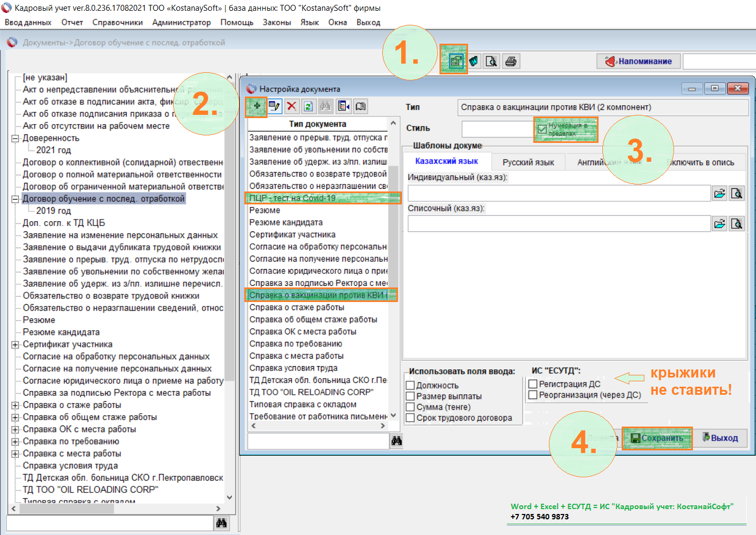The image size is (756, 535).
Task: Open the Язык menu
Action: (310, 22)
